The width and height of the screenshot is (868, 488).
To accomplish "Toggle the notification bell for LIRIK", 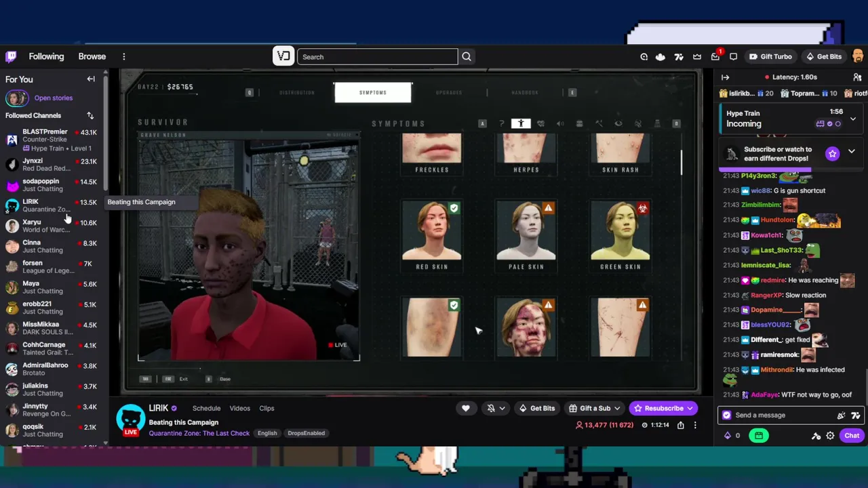I will coord(491,408).
